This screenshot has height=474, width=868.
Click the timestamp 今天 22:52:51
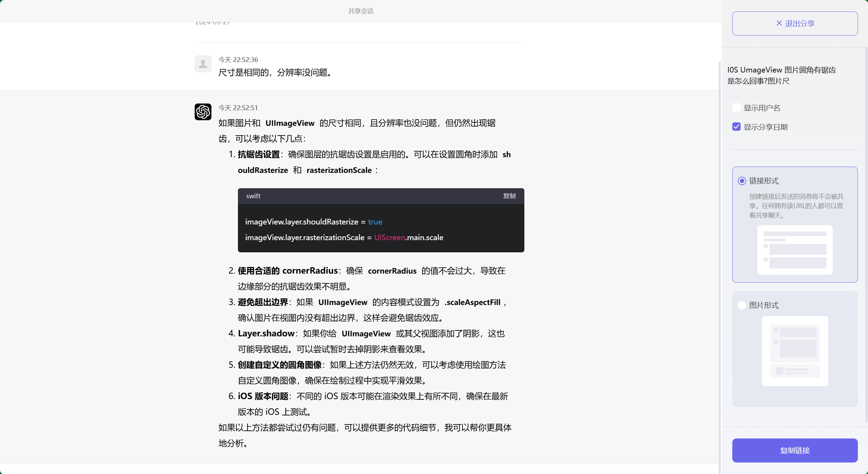(238, 107)
